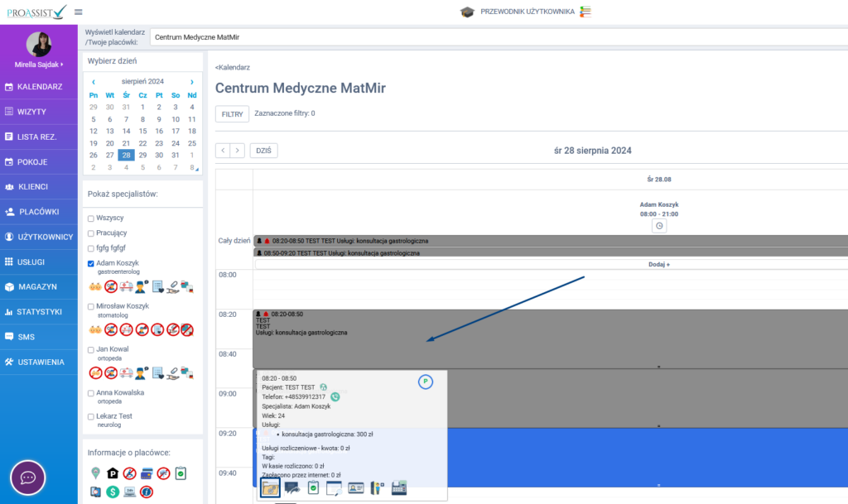
Task: Click the clock icon under Adam Koszyk
Action: point(659,226)
